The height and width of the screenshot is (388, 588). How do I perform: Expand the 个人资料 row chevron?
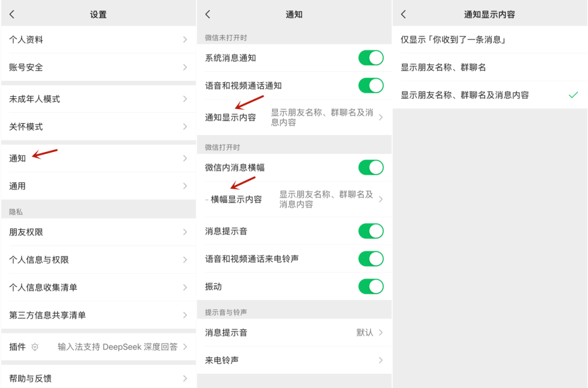pyautogui.click(x=185, y=39)
